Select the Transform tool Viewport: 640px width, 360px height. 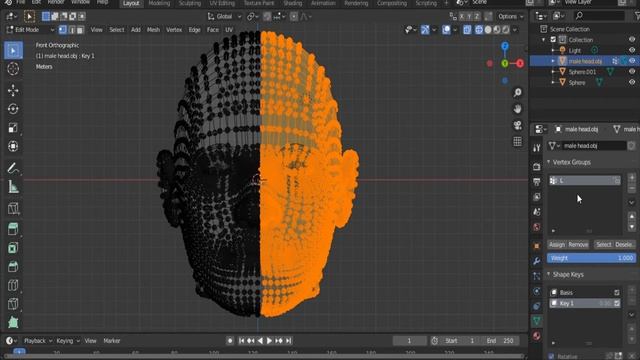pyautogui.click(x=13, y=146)
